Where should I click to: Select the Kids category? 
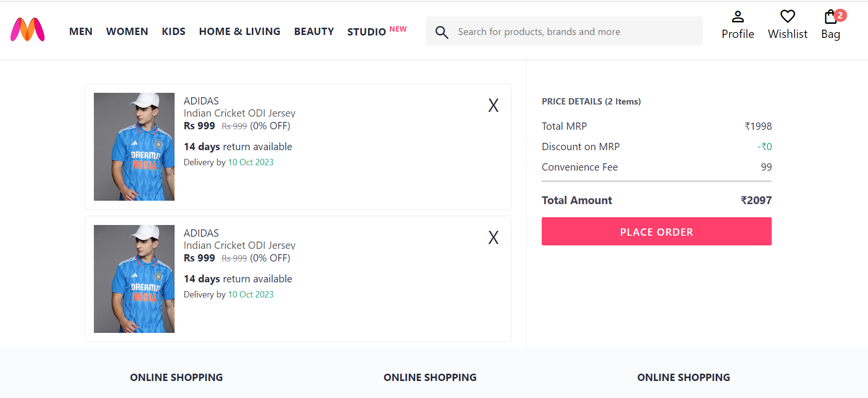pyautogui.click(x=174, y=32)
